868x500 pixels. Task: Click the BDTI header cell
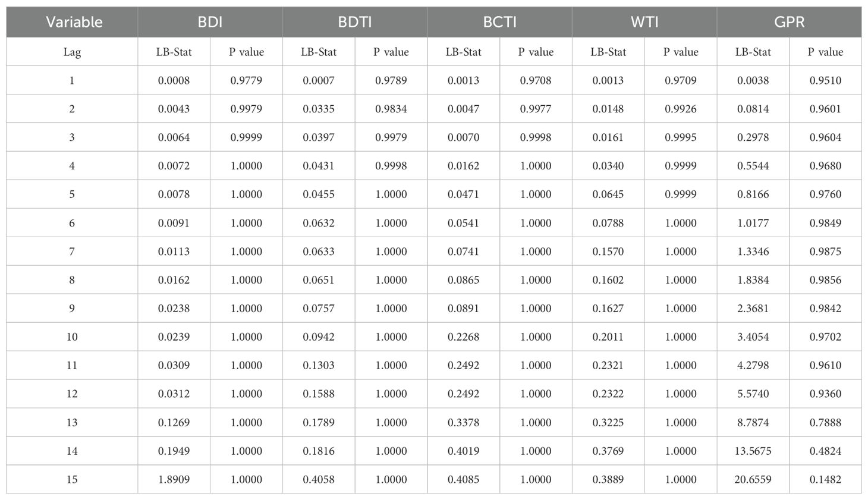coord(355,22)
